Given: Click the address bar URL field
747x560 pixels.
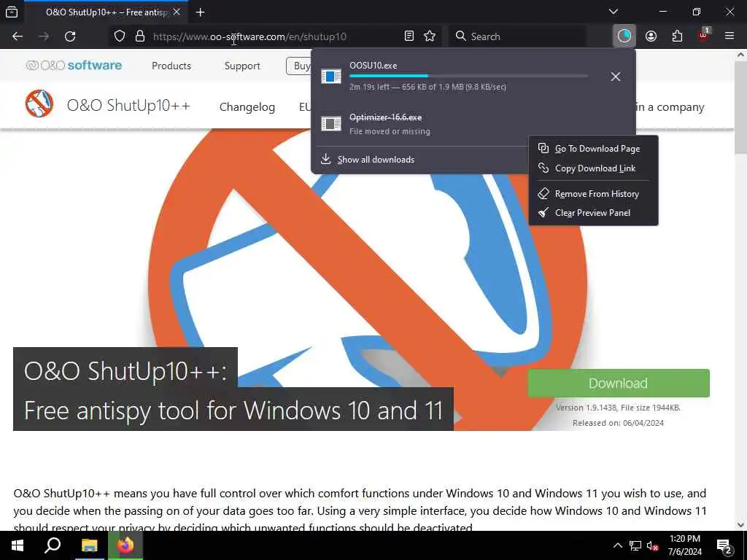Looking at the screenshot, I should [x=276, y=36].
